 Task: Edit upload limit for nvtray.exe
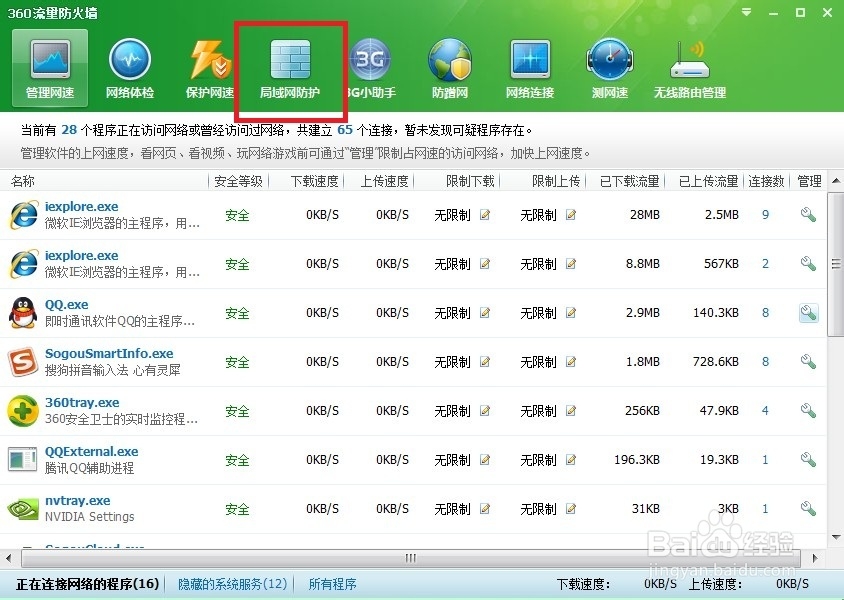click(x=571, y=509)
